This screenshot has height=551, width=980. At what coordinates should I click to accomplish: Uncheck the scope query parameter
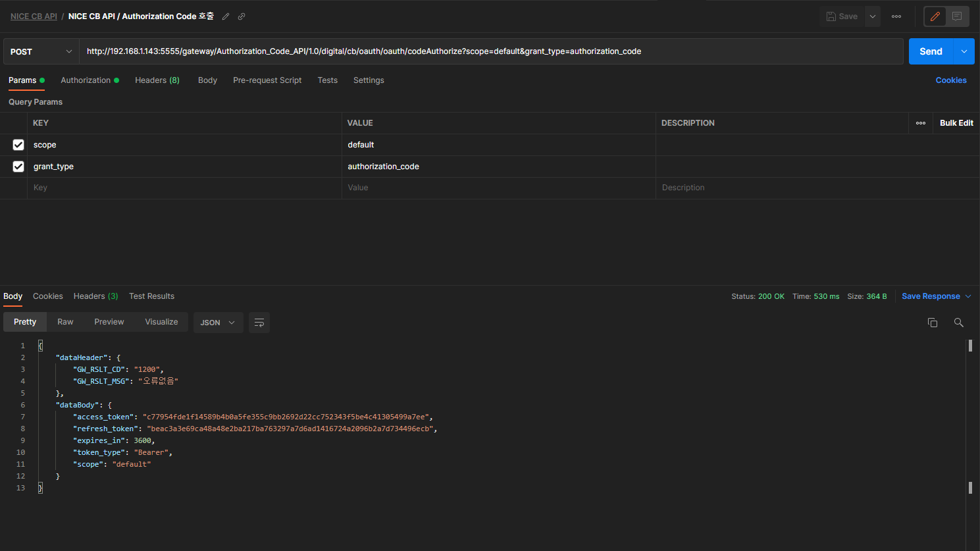coord(18,145)
